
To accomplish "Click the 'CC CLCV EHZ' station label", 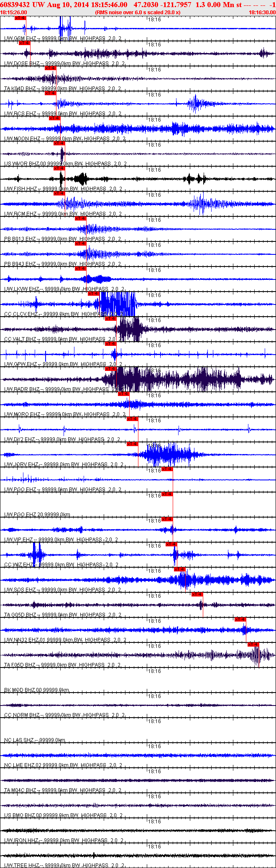I will coord(21,314).
